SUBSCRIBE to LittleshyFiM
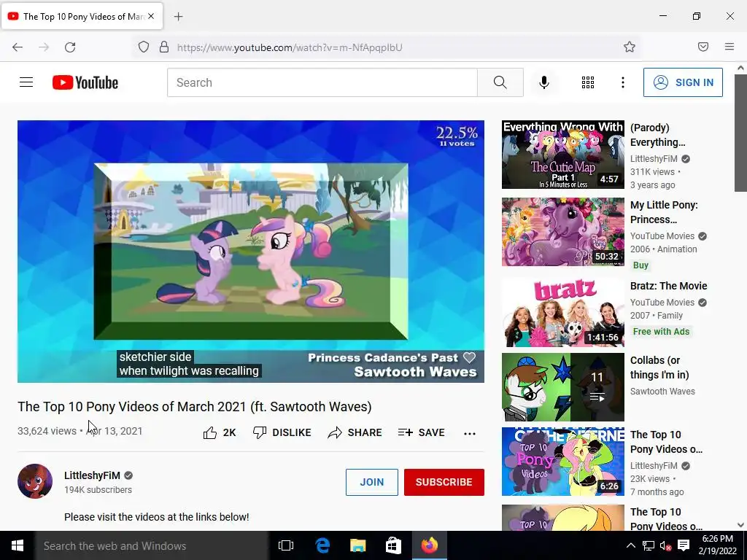 [444, 482]
